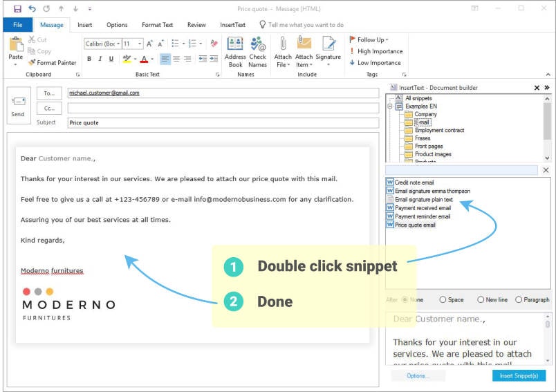The width and height of the screenshot is (556, 392).
Task: Open the font name dropdown
Action: tap(118, 44)
